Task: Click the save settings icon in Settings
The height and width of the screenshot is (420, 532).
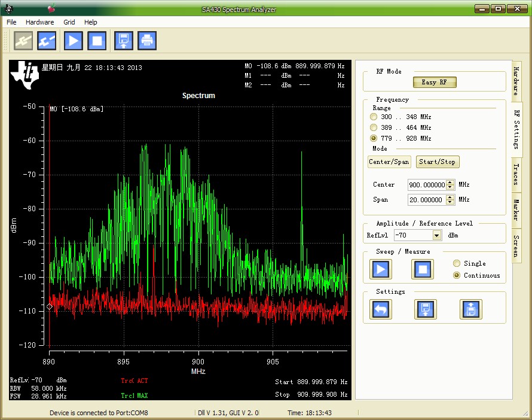Action: (425, 309)
